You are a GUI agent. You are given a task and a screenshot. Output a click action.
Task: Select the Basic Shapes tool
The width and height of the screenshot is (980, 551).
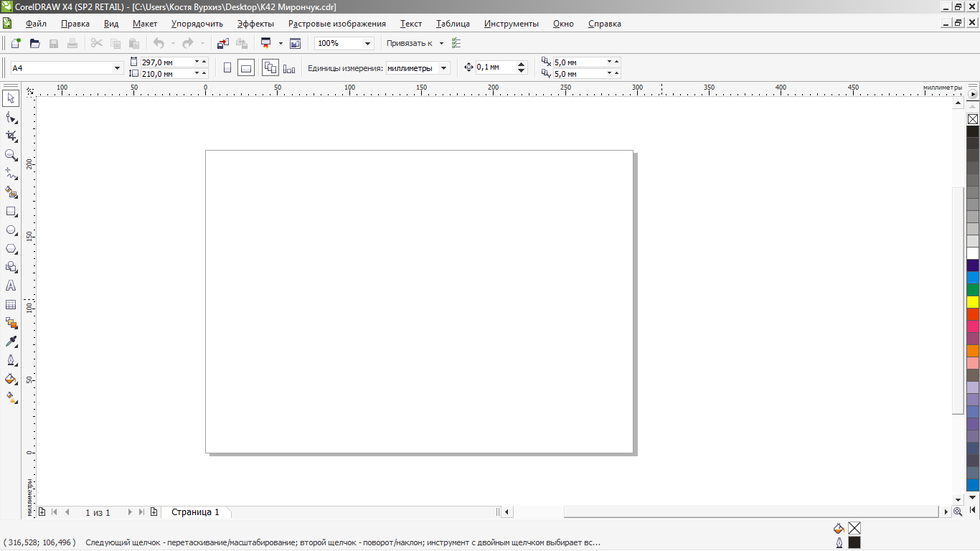coord(11,267)
